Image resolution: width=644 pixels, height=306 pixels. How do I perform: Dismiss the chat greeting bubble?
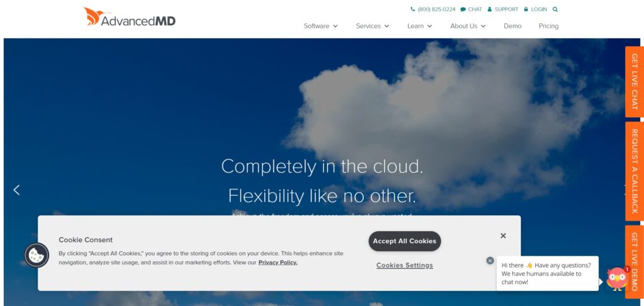[490, 260]
